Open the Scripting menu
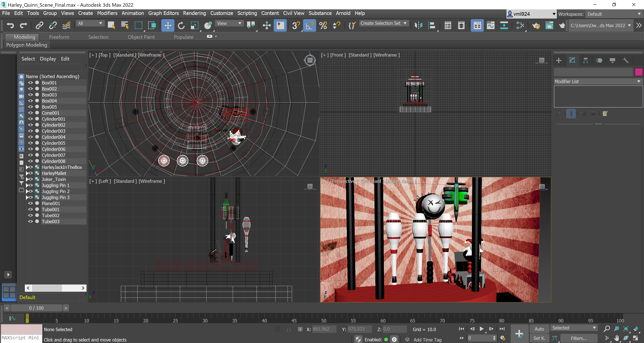Viewport: 644px width, 343px height. pos(247,13)
